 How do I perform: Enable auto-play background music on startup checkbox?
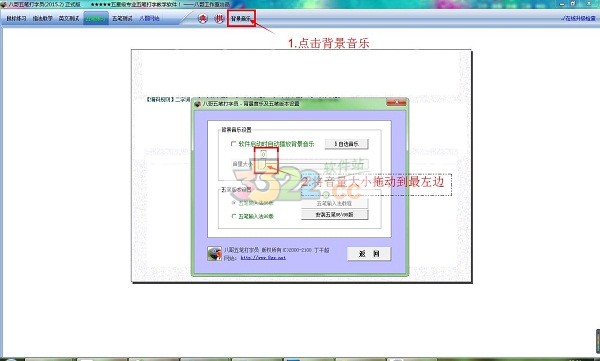(233, 144)
